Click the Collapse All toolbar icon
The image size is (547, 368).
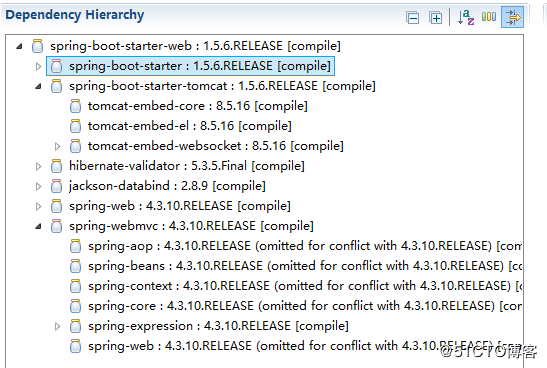click(x=413, y=17)
